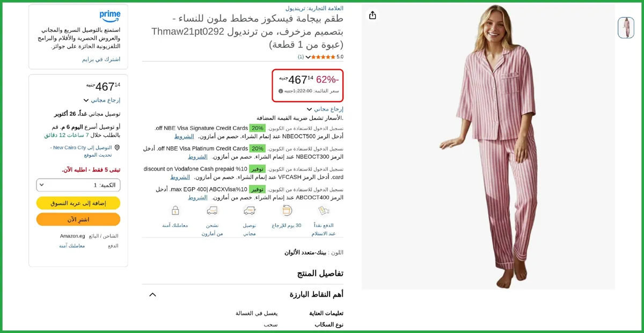Click the crossed-out list price 1,222.00
Screen dimensions: 644x333
click(298, 91)
